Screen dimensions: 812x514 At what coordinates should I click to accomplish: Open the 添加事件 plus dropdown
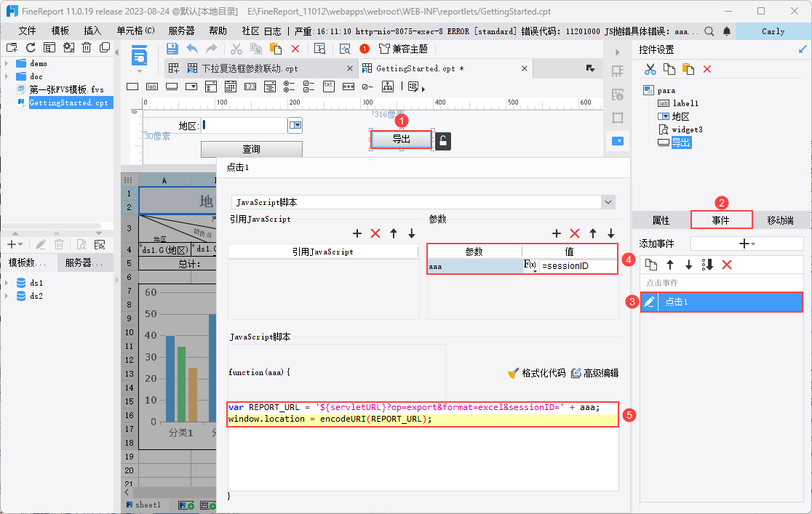click(x=747, y=244)
